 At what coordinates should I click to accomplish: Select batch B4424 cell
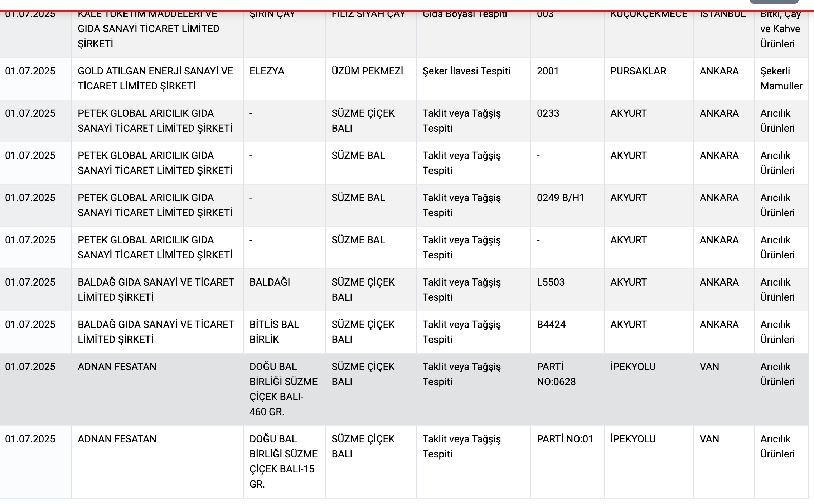pos(568,332)
